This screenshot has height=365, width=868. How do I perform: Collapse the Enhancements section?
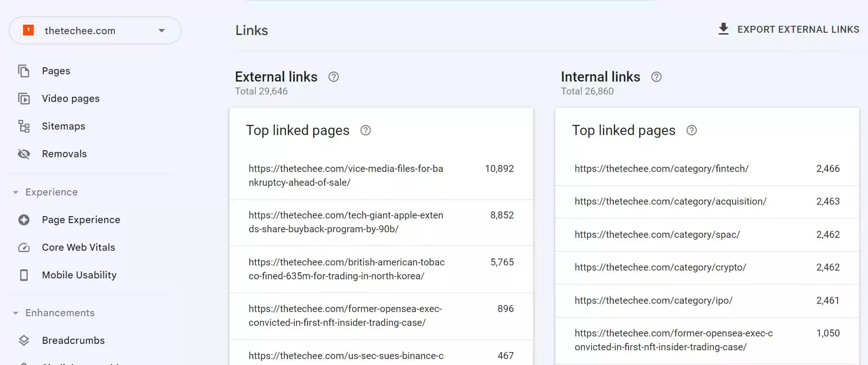click(x=16, y=313)
